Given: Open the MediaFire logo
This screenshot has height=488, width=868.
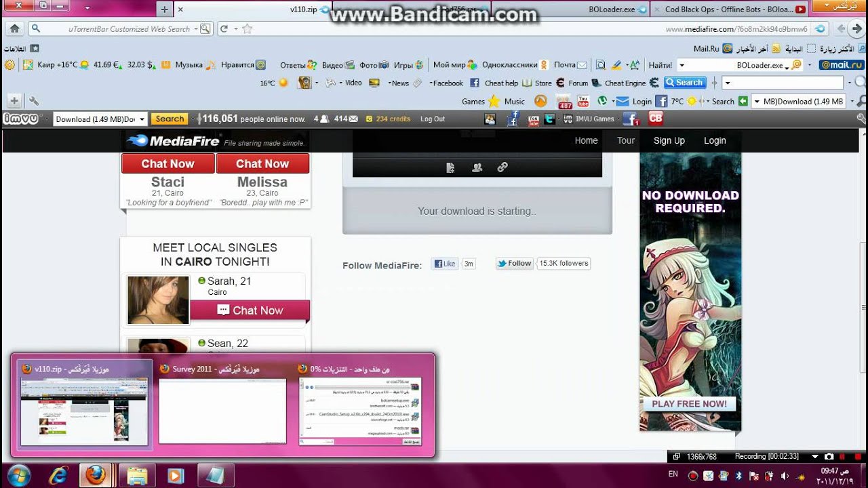Looking at the screenshot, I should [174, 141].
